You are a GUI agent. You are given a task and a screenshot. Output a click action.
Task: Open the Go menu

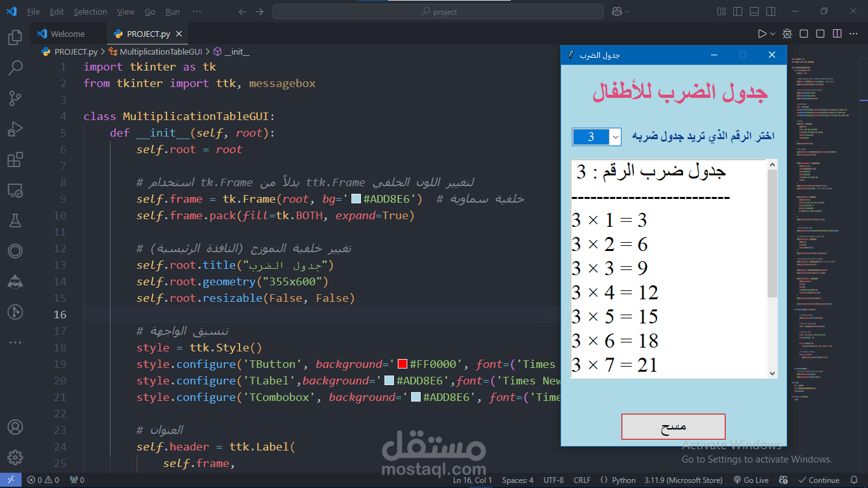[x=150, y=11]
